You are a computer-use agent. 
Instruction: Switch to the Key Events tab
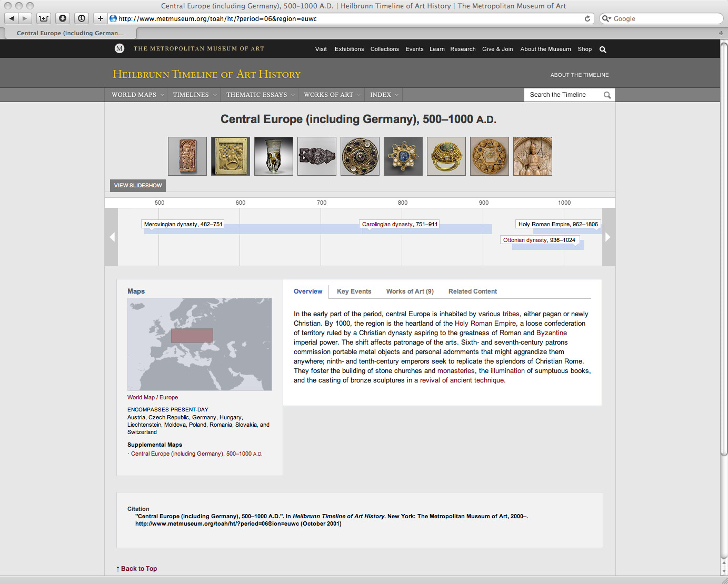[x=354, y=291]
